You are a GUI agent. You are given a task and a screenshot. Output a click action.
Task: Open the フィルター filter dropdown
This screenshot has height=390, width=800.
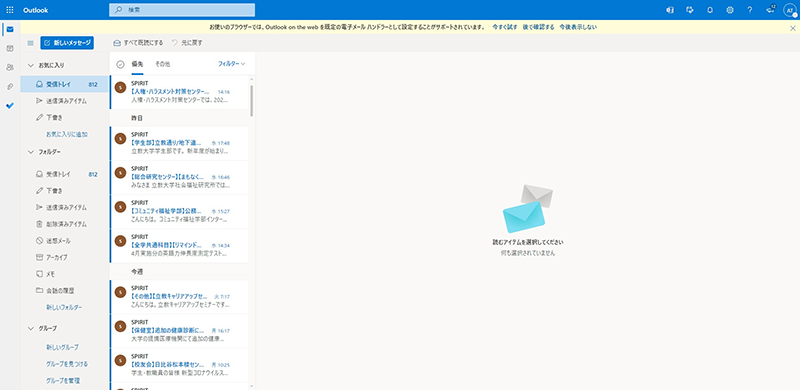(x=232, y=64)
